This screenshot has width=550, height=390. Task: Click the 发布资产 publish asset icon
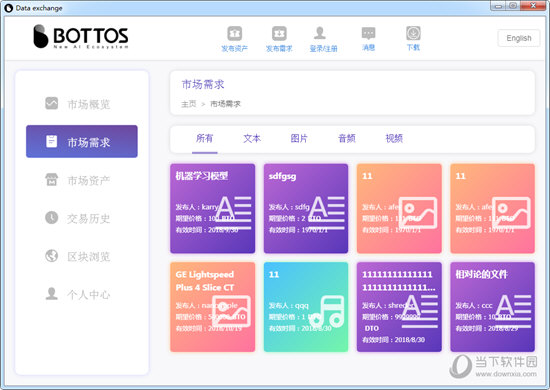(235, 34)
